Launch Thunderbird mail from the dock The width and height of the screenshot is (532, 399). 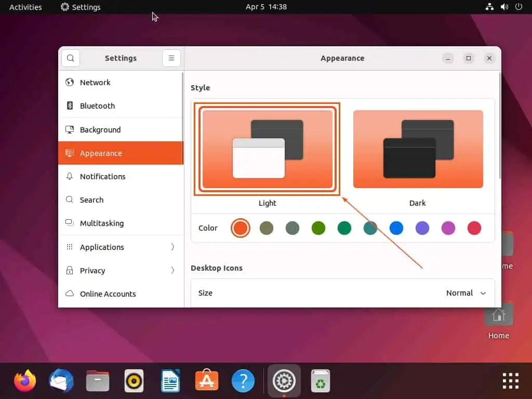point(61,381)
